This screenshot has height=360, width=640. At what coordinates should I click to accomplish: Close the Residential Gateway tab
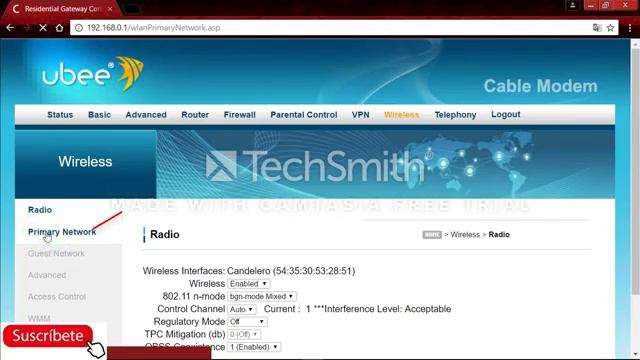(110, 9)
